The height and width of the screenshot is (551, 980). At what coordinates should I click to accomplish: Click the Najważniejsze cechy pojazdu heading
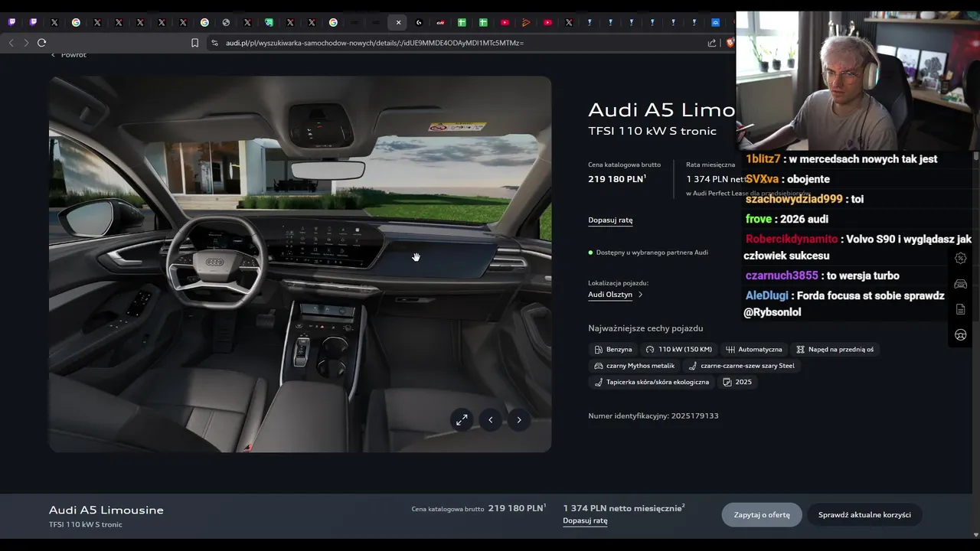[x=645, y=328]
